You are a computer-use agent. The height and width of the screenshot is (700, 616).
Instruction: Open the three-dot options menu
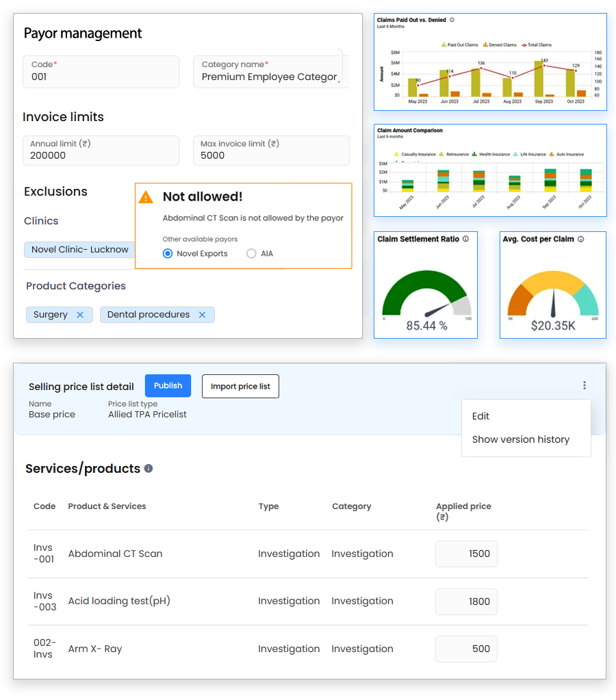click(584, 385)
